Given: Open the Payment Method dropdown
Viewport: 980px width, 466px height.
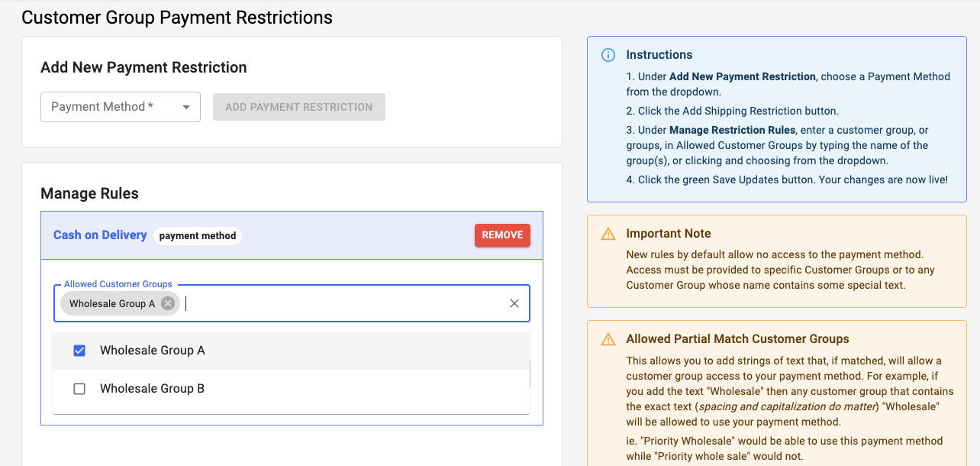Looking at the screenshot, I should (x=120, y=107).
